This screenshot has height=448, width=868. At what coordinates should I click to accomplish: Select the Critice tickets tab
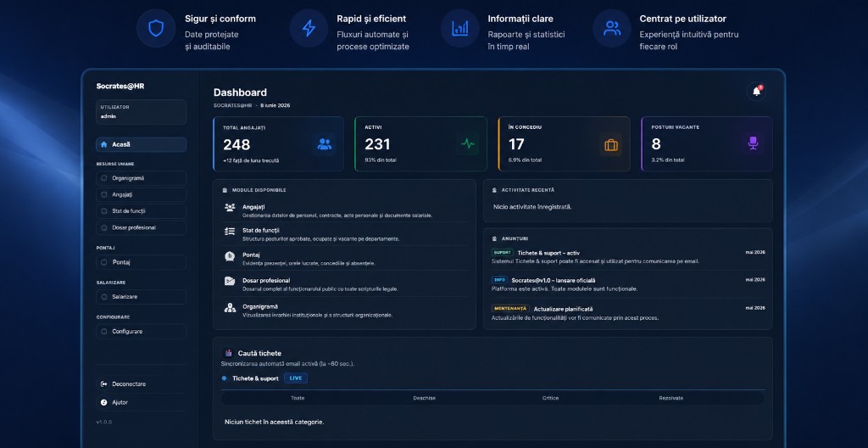[x=550, y=398]
